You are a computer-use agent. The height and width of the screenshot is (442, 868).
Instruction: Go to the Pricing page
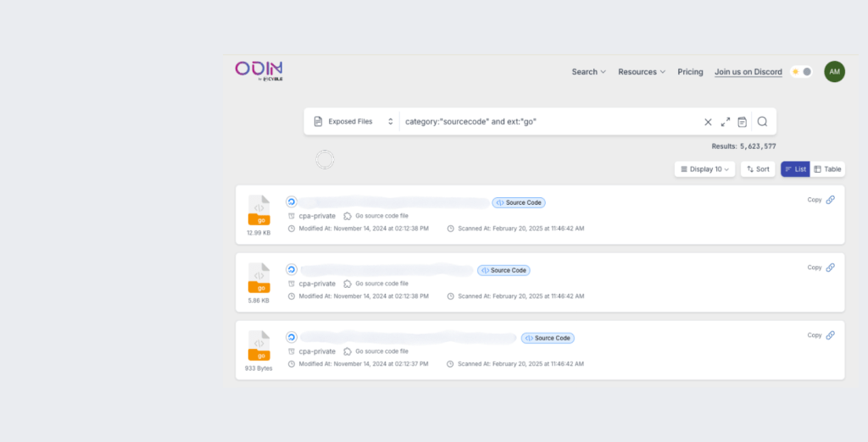(690, 72)
